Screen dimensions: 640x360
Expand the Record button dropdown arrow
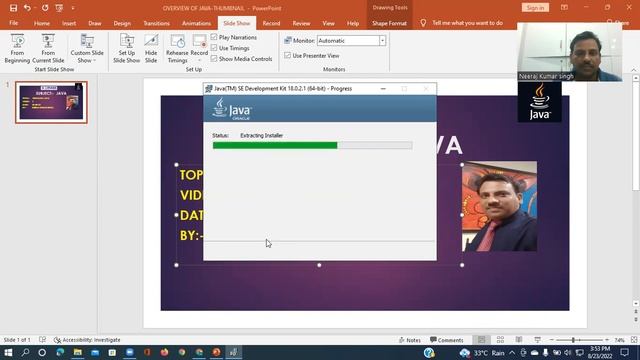point(199,61)
